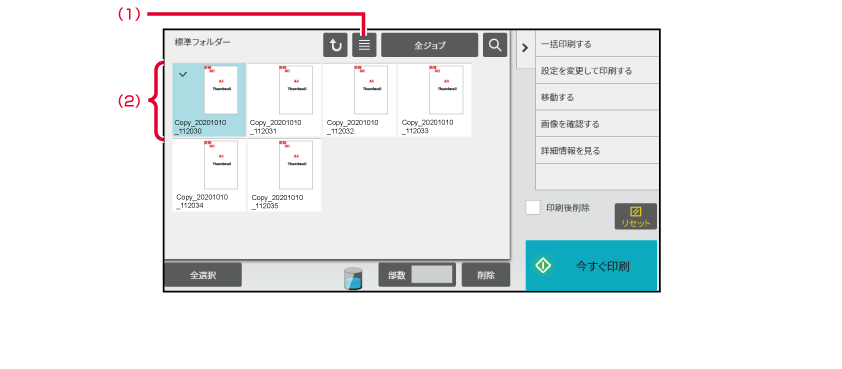Select thumbnail Copy_20201010_112032

[x=359, y=100]
